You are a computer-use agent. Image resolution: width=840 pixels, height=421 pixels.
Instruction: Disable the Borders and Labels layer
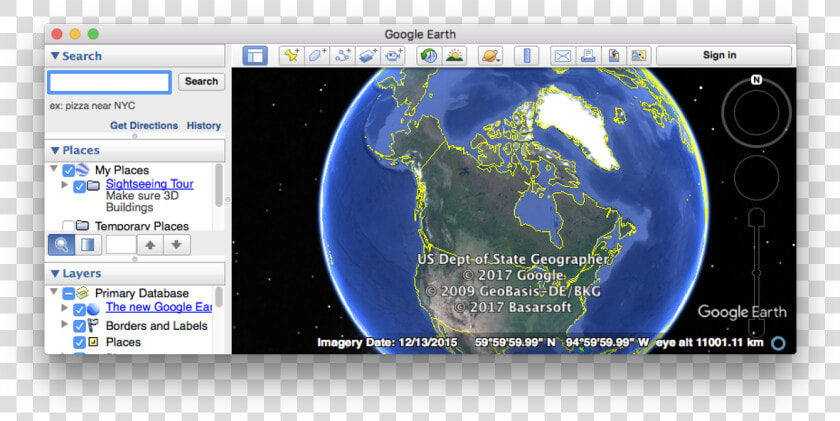point(79,326)
